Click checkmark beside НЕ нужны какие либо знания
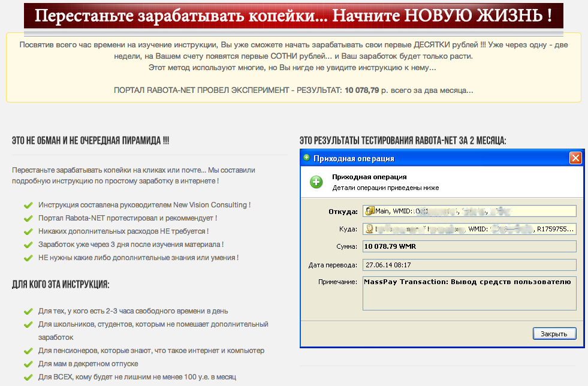Viewport: 588px width, 386px height. tap(28, 258)
